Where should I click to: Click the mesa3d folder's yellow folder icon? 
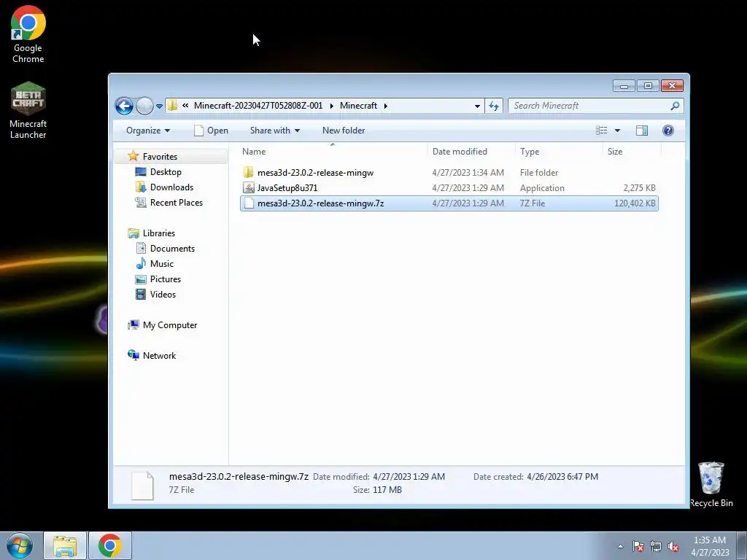(x=249, y=173)
